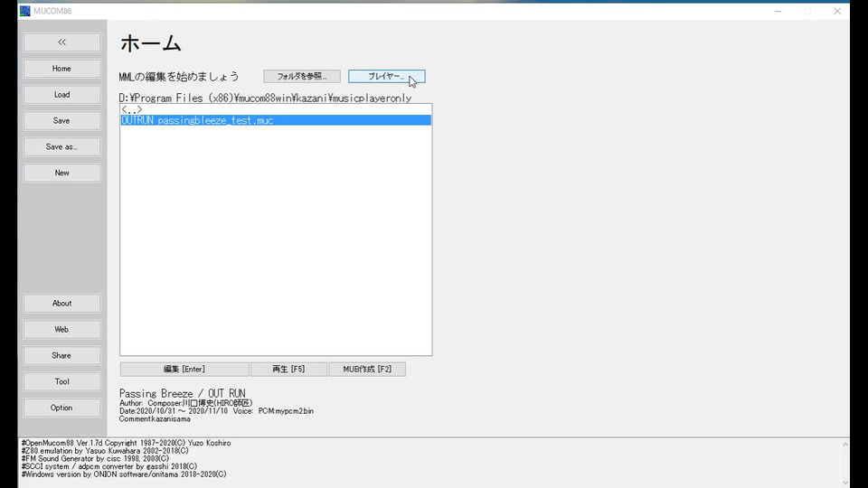868x488 pixels.
Task: Create a new file with New
Action: (62, 173)
